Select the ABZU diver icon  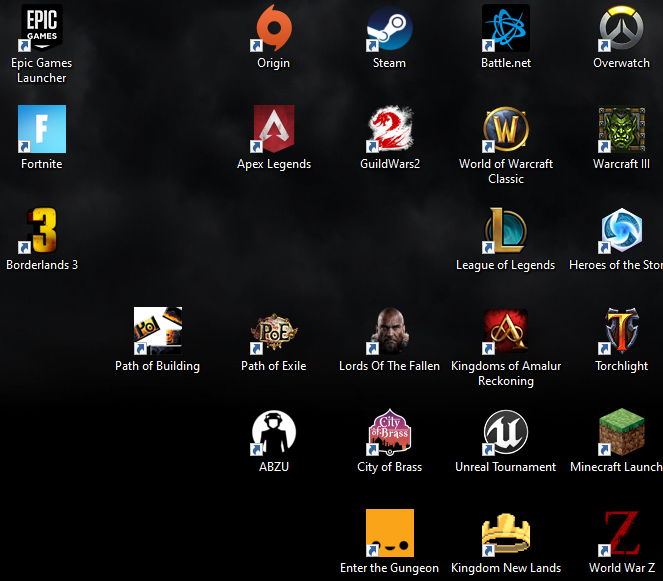274,432
